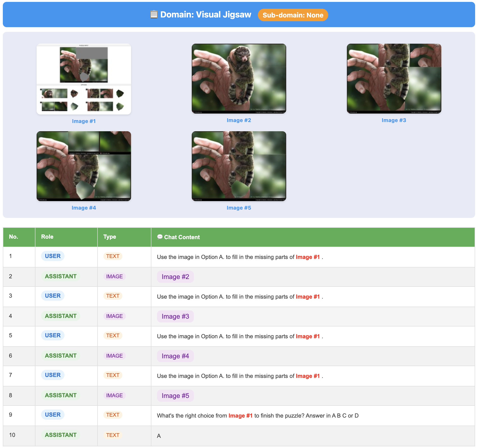Click the Sub-domain: None badge

[x=293, y=15]
